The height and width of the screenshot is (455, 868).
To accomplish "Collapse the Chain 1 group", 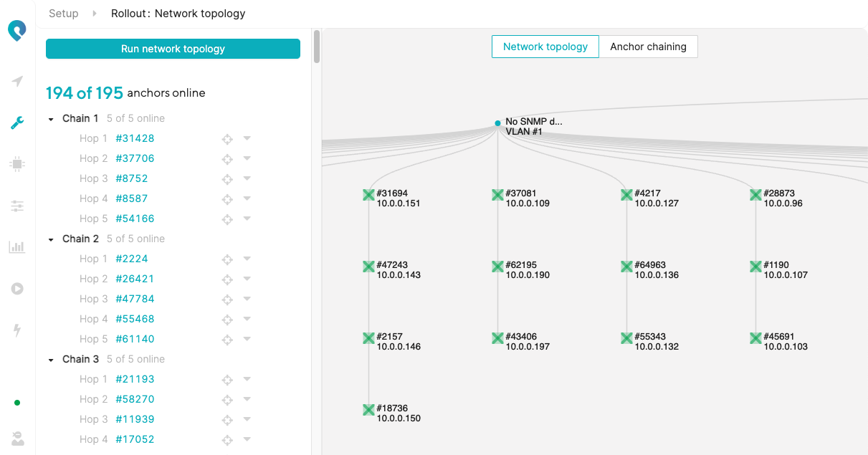I will coord(51,119).
